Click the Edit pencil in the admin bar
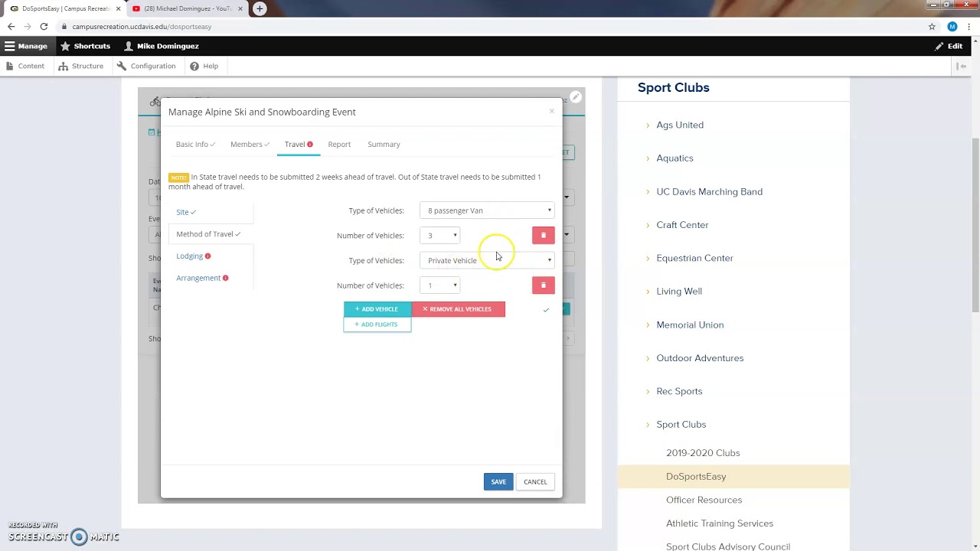This screenshot has width=980, height=551. point(949,46)
